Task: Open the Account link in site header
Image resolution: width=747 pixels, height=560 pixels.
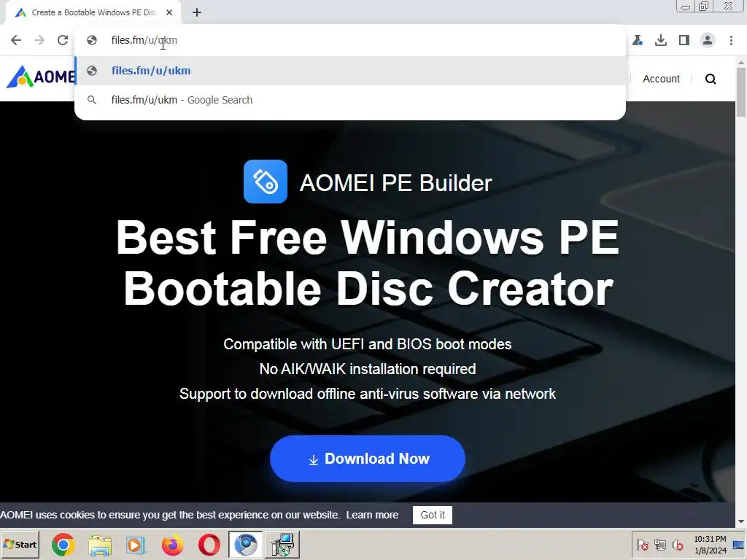Action: coord(661,79)
